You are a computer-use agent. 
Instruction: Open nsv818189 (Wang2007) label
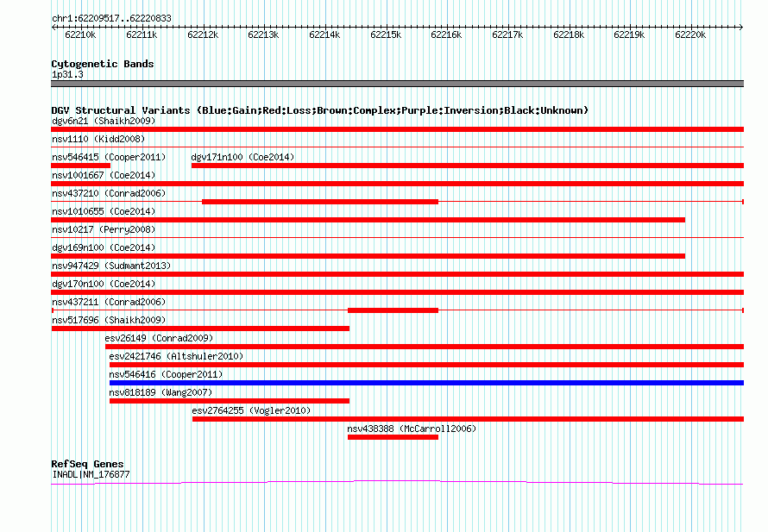161,392
